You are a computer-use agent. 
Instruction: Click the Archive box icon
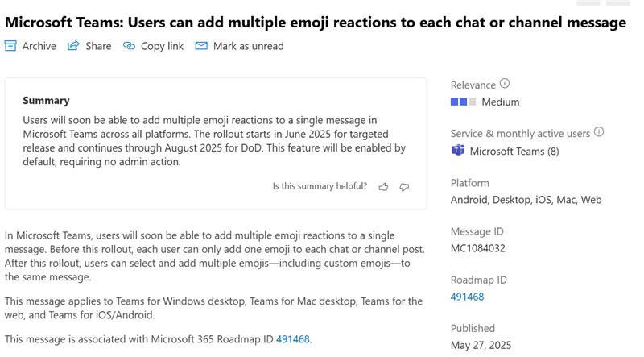(x=10, y=46)
